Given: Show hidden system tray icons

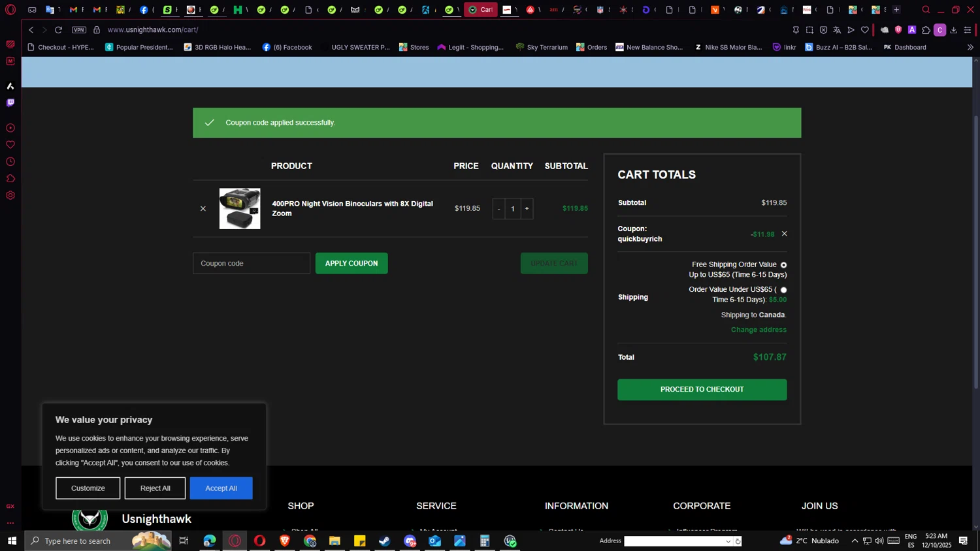Looking at the screenshot, I should 855,541.
